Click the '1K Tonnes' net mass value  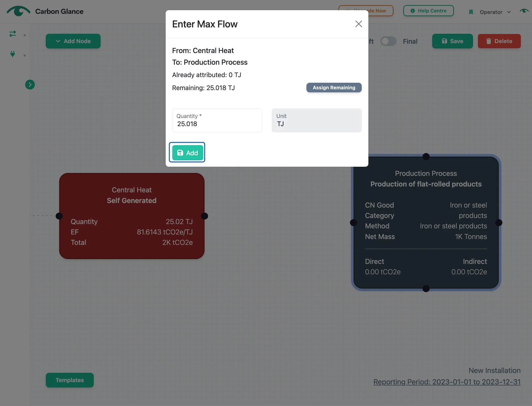click(471, 236)
